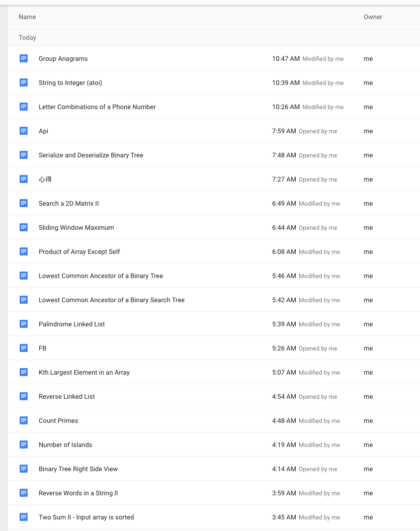
Task: Open the Number of Islands file
Action: (65, 445)
